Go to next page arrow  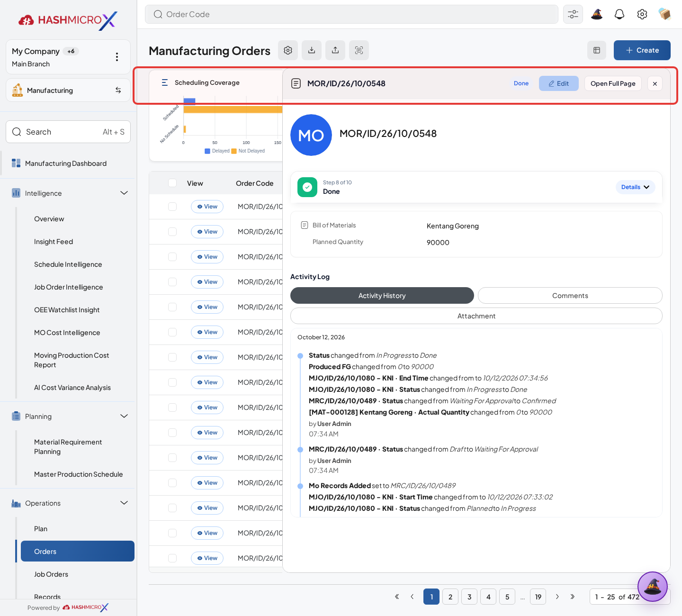pos(557,597)
